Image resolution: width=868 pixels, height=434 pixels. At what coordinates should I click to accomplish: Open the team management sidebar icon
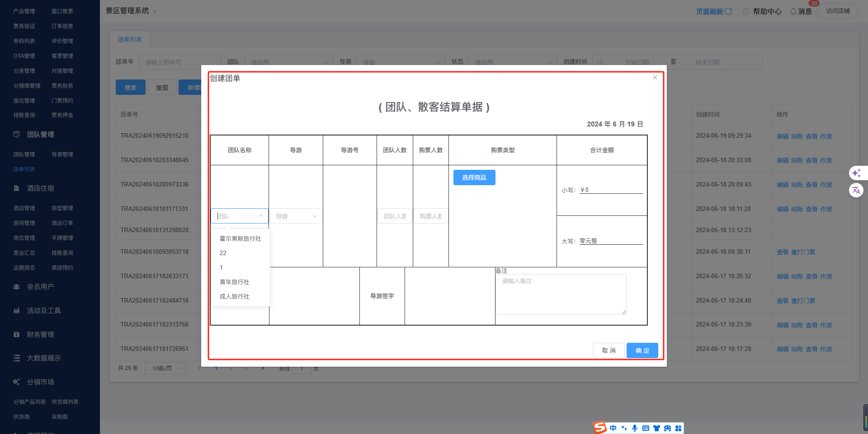[x=17, y=134]
